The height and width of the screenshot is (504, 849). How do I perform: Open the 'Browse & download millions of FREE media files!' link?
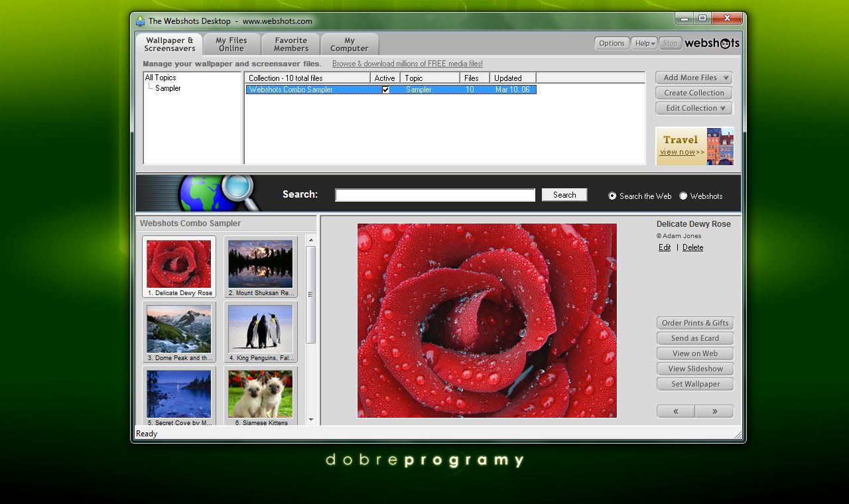point(407,64)
